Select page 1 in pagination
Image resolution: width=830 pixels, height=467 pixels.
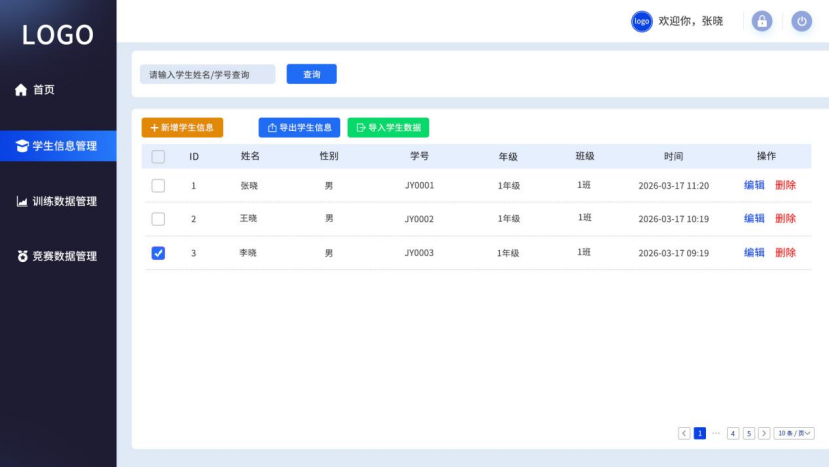coord(700,433)
